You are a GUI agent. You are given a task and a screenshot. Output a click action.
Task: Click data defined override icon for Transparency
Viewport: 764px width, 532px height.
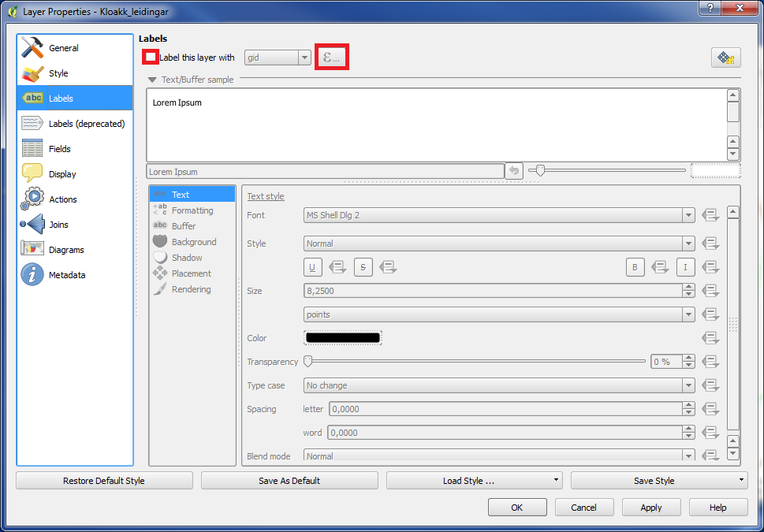click(x=711, y=362)
